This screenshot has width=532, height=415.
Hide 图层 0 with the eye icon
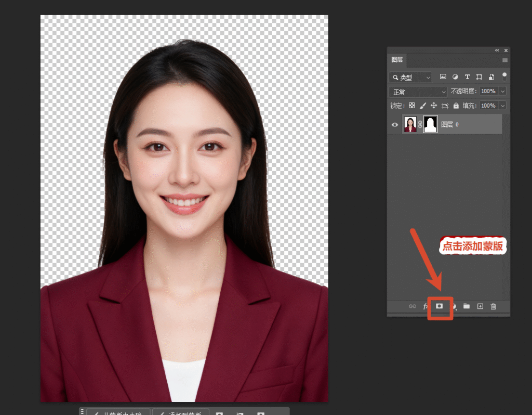pyautogui.click(x=395, y=125)
